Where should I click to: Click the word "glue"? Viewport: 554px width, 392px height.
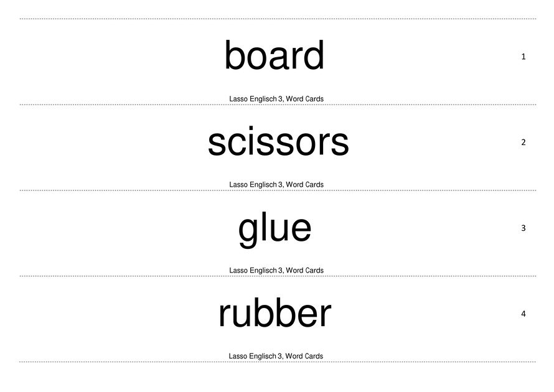point(275,228)
